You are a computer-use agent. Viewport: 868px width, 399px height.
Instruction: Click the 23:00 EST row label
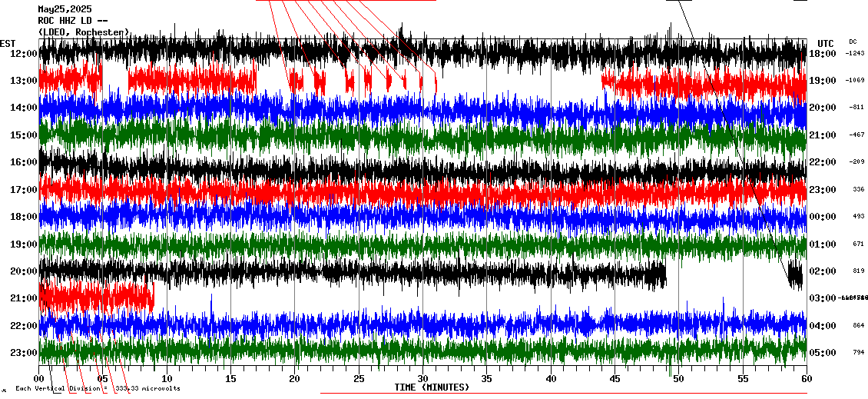23,353
